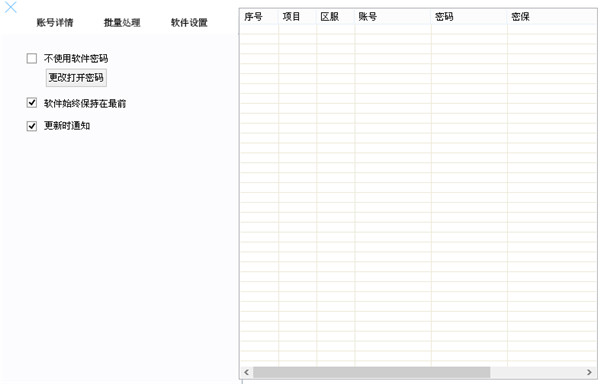
Task: Sort by the 序号 column header
Action: pos(259,16)
